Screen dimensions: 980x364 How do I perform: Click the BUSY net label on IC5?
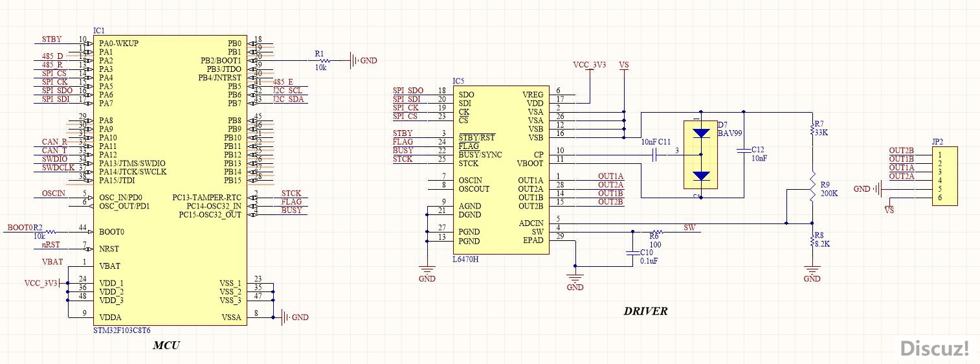tap(403, 150)
